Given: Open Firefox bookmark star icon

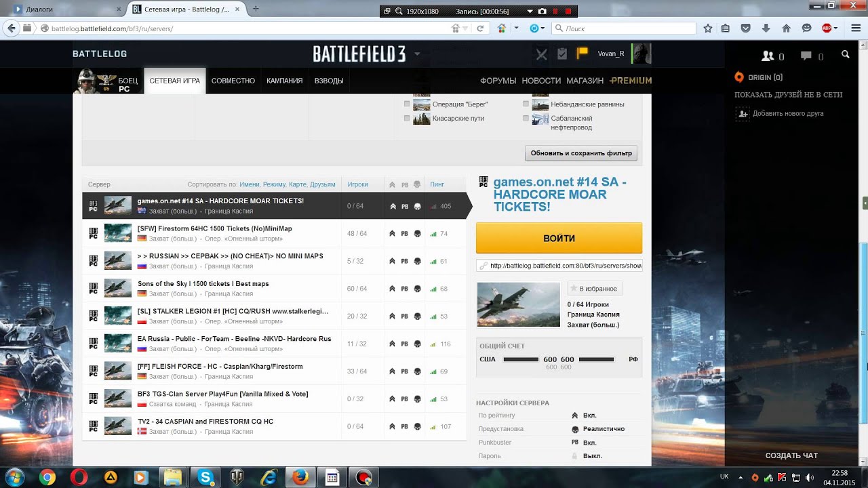Looking at the screenshot, I should (x=707, y=28).
